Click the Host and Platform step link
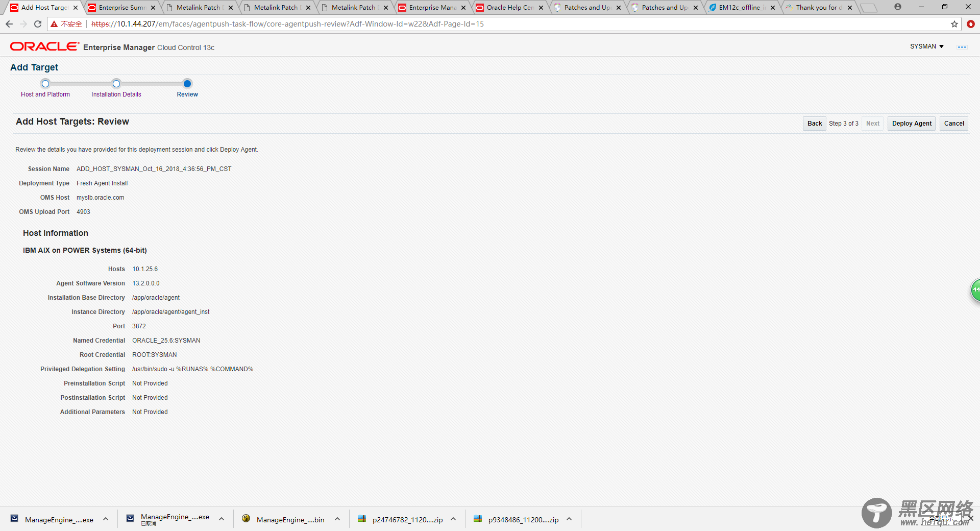The height and width of the screenshot is (531, 980). [x=45, y=94]
